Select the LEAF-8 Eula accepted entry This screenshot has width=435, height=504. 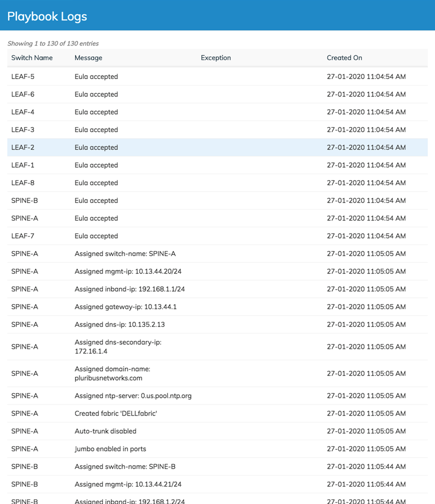[217, 183]
